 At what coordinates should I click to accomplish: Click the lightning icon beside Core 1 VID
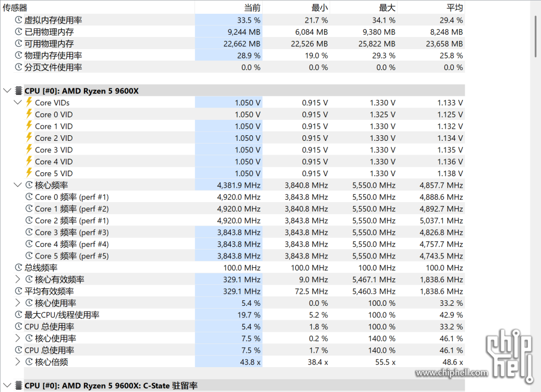pyautogui.click(x=29, y=126)
